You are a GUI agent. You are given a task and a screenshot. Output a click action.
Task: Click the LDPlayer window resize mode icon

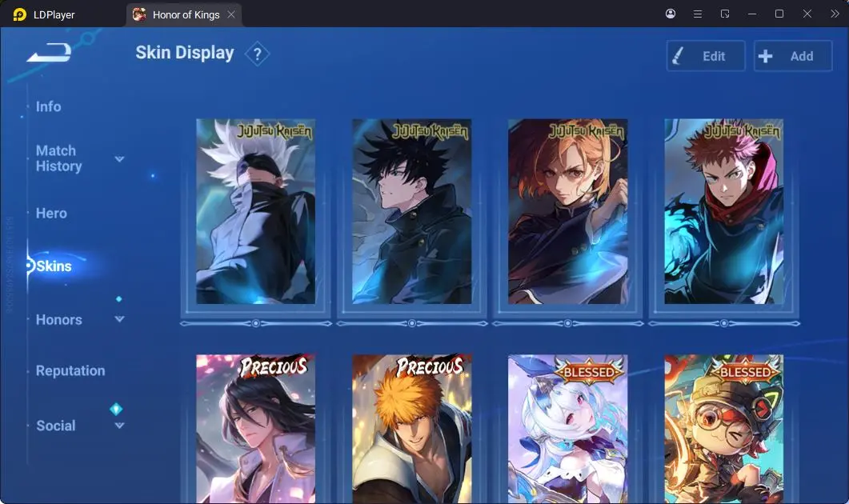tap(725, 14)
